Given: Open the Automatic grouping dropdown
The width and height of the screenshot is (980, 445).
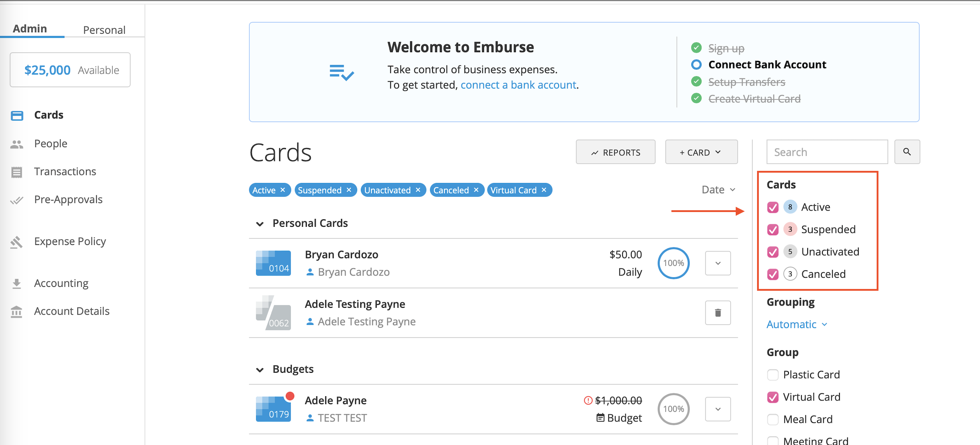Looking at the screenshot, I should point(796,324).
